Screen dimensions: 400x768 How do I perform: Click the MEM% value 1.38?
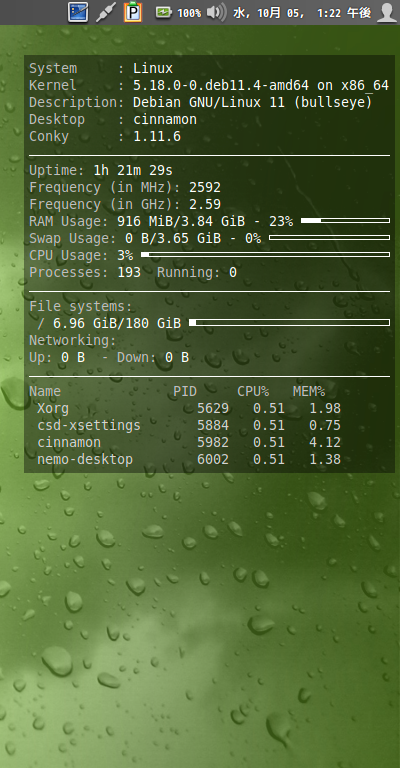point(325,459)
